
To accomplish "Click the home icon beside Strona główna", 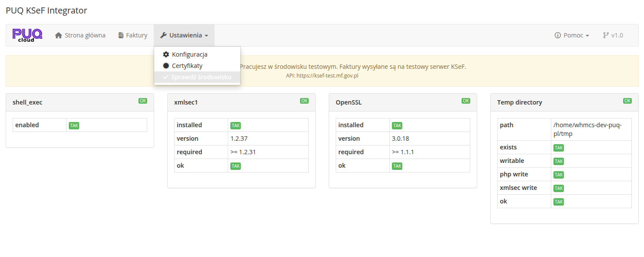I will pos(58,35).
